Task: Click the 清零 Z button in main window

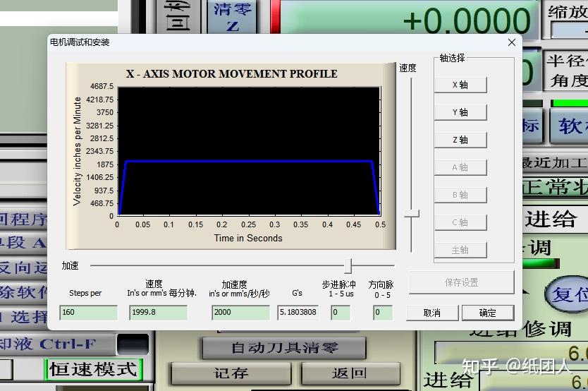Action: pyautogui.click(x=233, y=16)
